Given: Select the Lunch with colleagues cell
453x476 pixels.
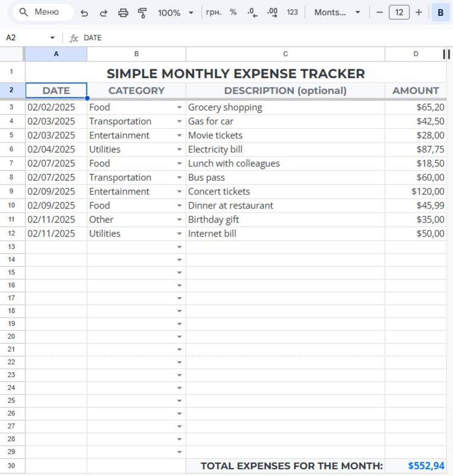Looking at the screenshot, I should [x=285, y=164].
